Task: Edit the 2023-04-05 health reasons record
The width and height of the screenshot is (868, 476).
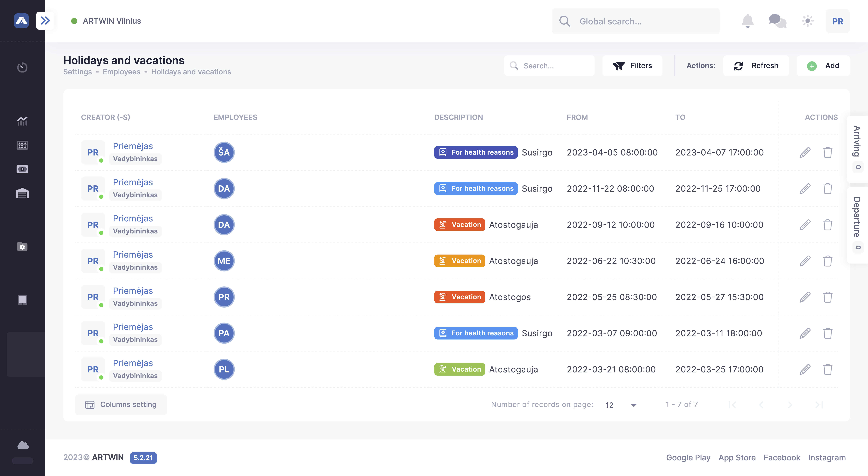Action: click(805, 152)
